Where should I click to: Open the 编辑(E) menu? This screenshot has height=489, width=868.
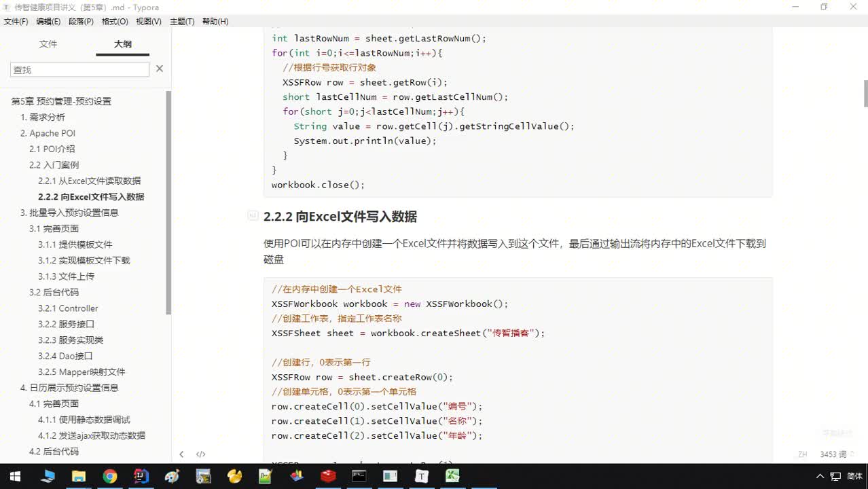click(48, 22)
